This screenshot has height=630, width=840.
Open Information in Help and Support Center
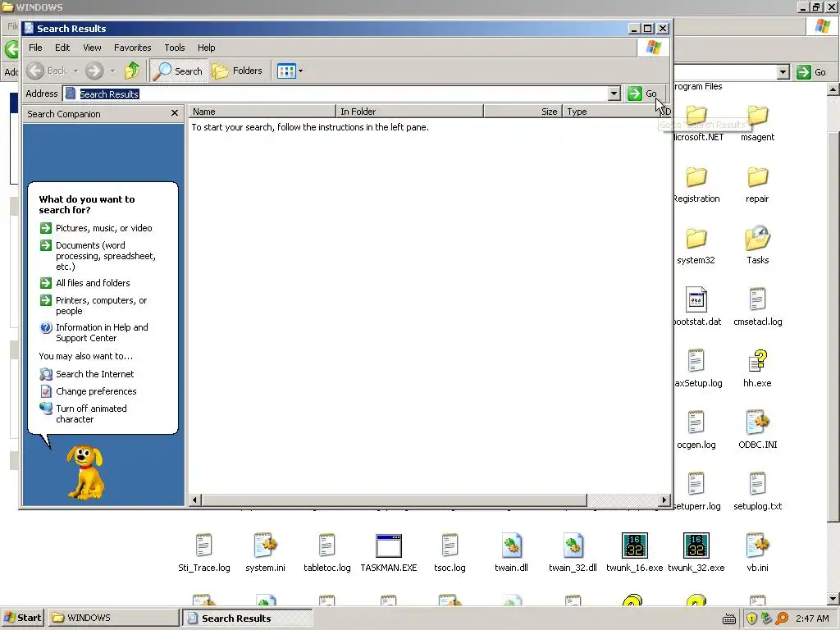[94, 332]
